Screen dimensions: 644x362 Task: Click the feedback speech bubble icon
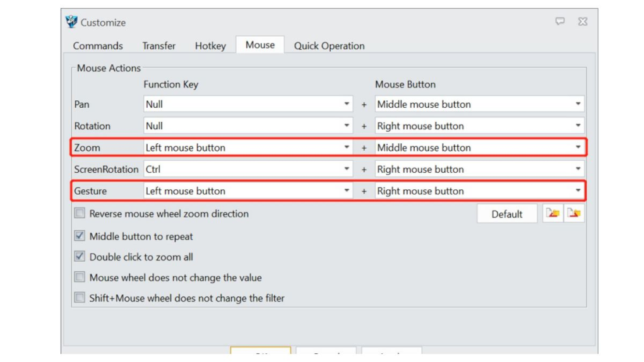560,21
